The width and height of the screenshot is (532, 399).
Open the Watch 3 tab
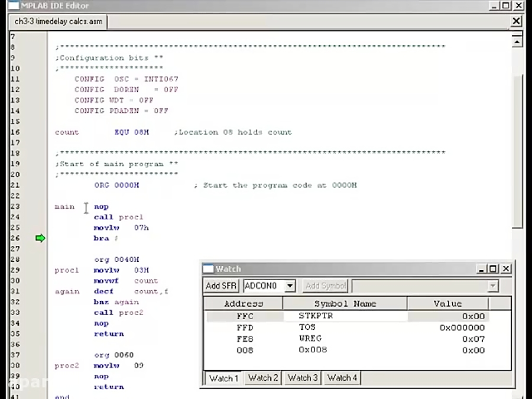pyautogui.click(x=303, y=378)
